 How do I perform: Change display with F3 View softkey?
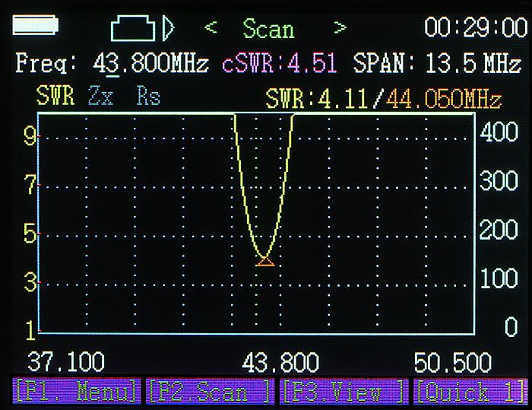[x=344, y=392]
